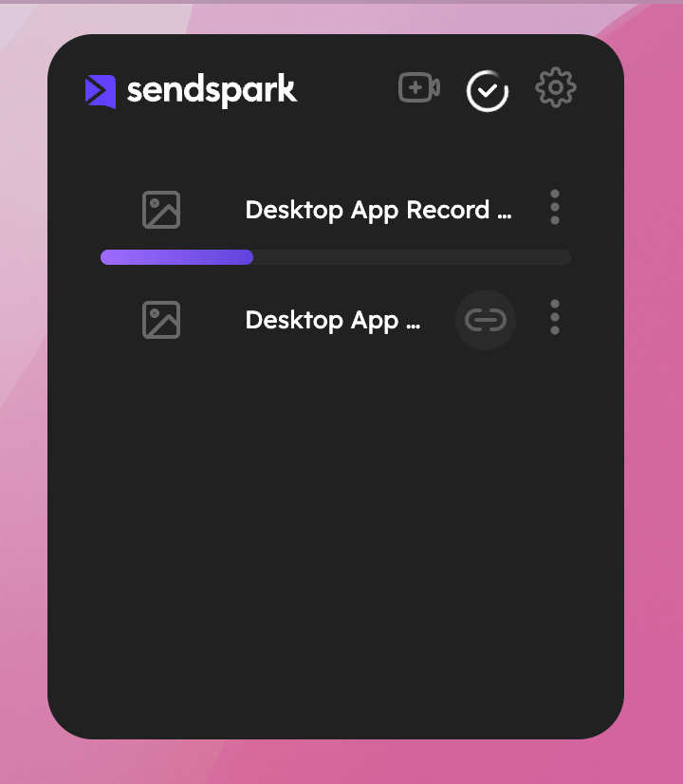Select the "Desktop App ..." title with the link button

tap(333, 321)
